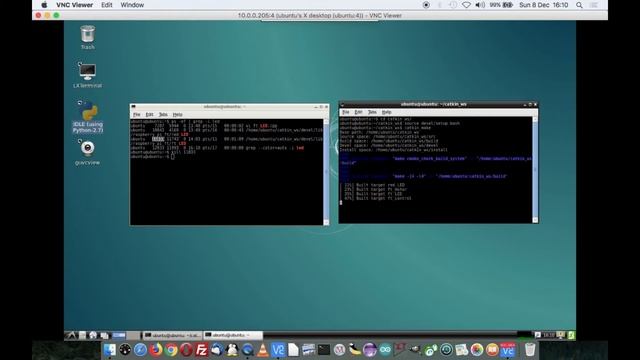Open Help menu in left ubuntu@ubuntu terminal

pyautogui.click(x=177, y=115)
